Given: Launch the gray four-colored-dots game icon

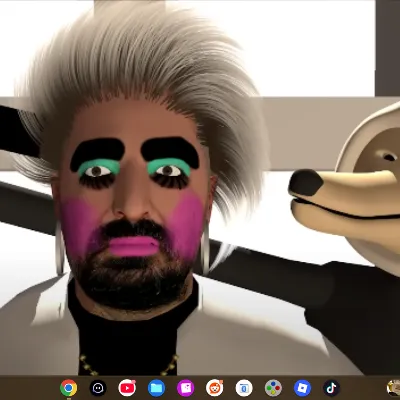Looking at the screenshot, I should pyautogui.click(x=273, y=388).
